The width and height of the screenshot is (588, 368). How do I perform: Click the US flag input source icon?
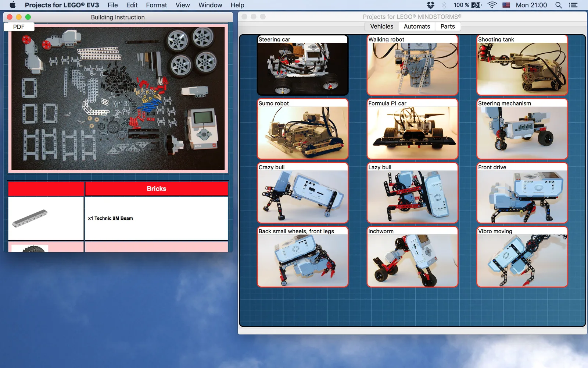(x=506, y=5)
